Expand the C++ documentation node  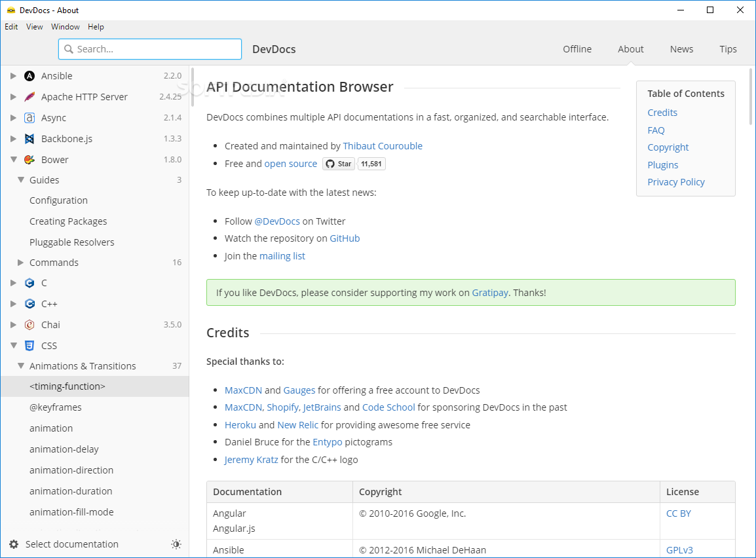[14, 304]
